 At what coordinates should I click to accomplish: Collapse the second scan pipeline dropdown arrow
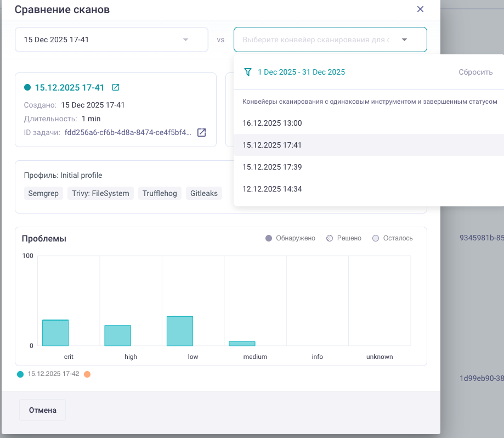point(404,40)
